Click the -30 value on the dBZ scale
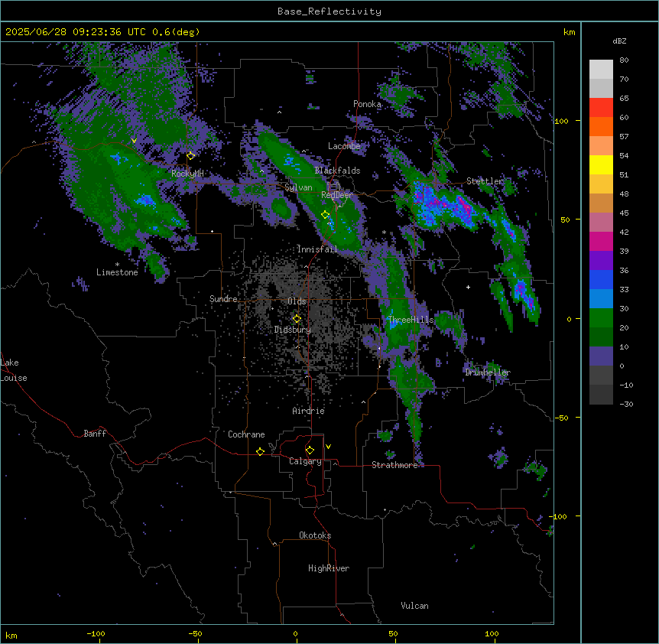659x644 pixels. (626, 404)
